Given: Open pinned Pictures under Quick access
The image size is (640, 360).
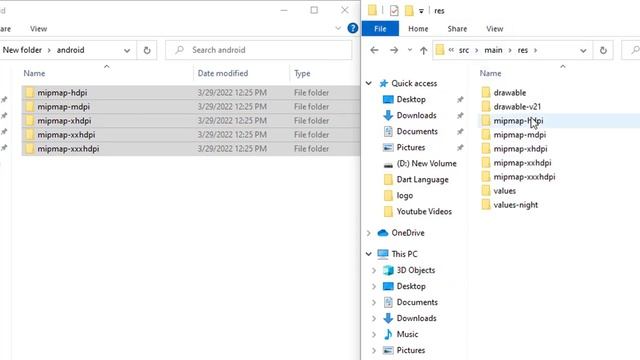Looking at the screenshot, I should (x=411, y=147).
